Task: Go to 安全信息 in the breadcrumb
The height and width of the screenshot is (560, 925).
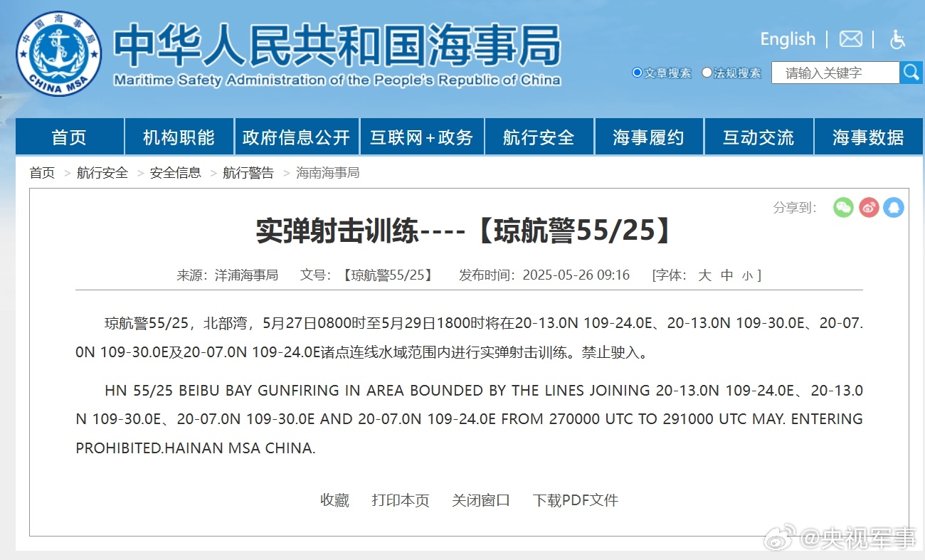Action: pos(175,173)
